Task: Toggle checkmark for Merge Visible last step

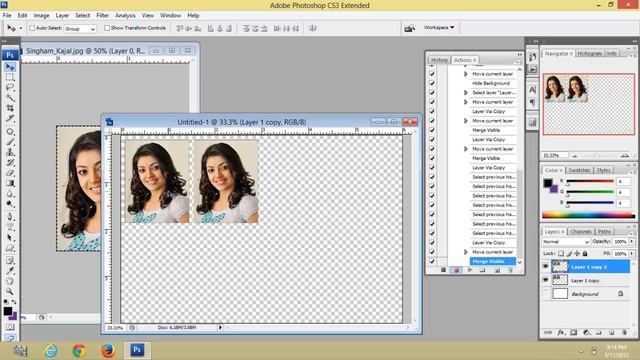Action: pos(432,261)
